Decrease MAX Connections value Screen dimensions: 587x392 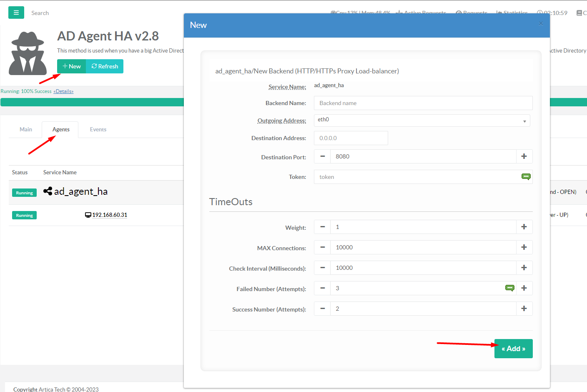322,247
